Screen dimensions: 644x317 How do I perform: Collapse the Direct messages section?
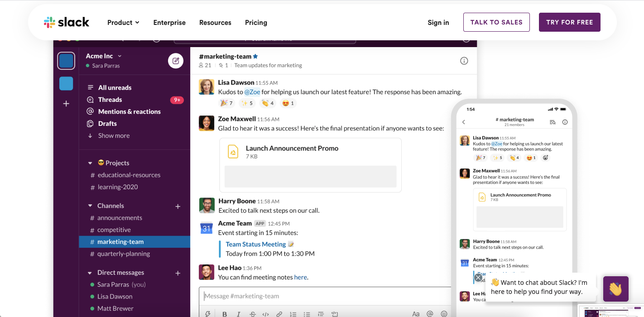click(89, 272)
